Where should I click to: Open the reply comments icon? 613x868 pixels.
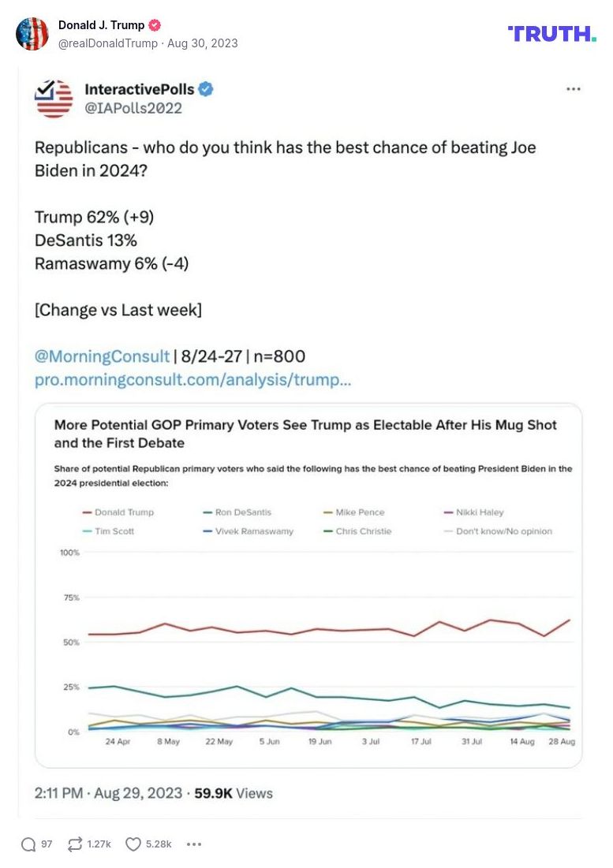29,844
